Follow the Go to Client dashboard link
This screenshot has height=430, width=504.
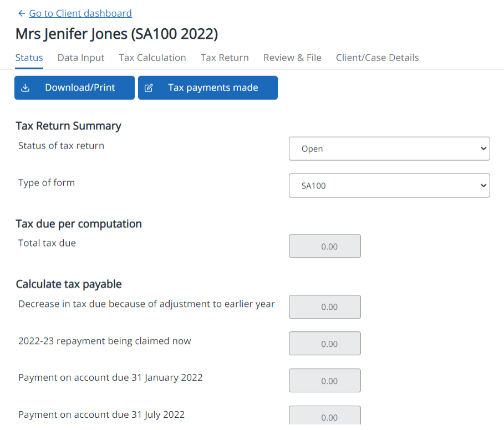[x=80, y=13]
